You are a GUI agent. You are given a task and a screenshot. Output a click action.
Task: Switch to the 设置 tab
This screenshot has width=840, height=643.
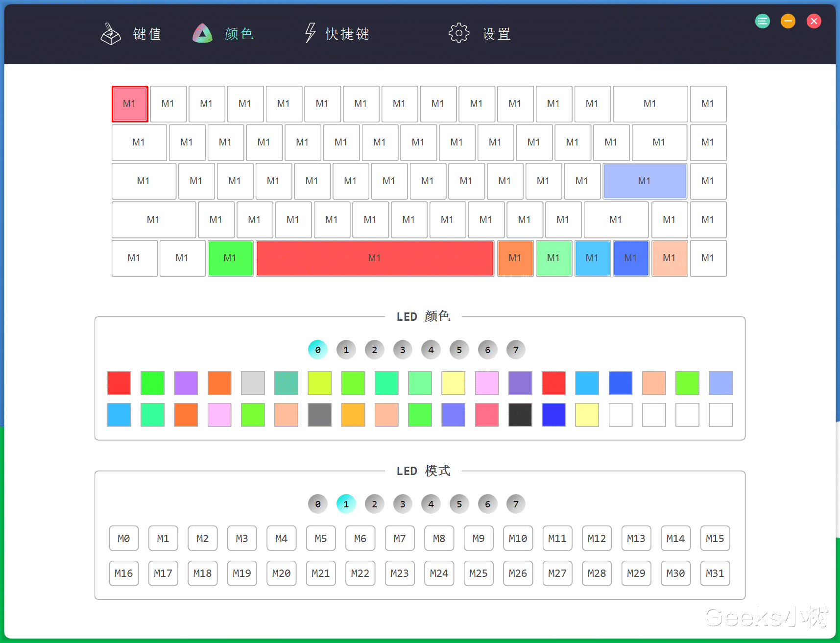click(x=496, y=33)
